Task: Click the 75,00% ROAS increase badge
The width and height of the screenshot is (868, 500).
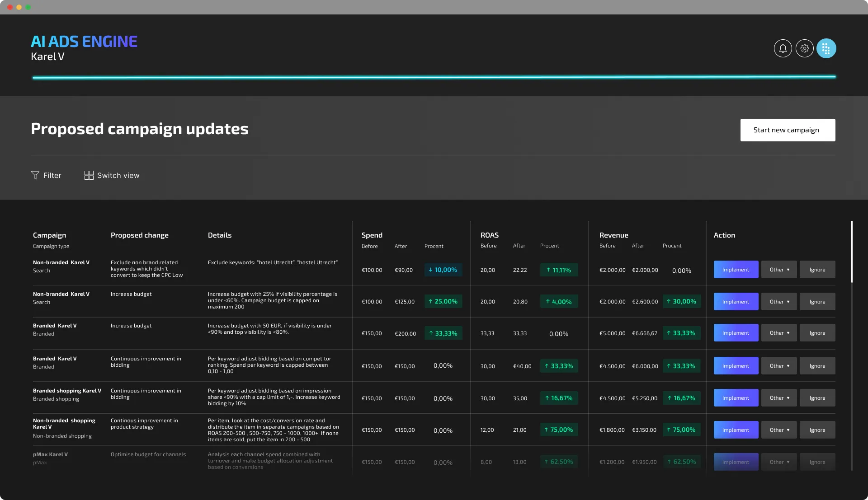Action: click(559, 430)
